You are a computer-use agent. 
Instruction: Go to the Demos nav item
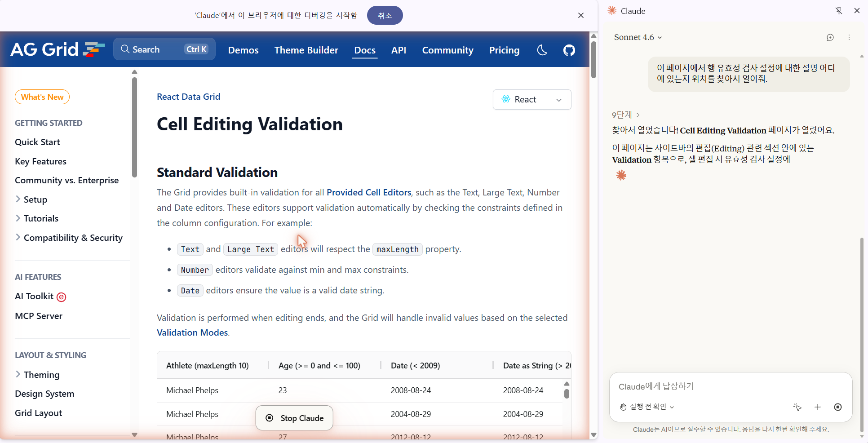click(x=243, y=50)
